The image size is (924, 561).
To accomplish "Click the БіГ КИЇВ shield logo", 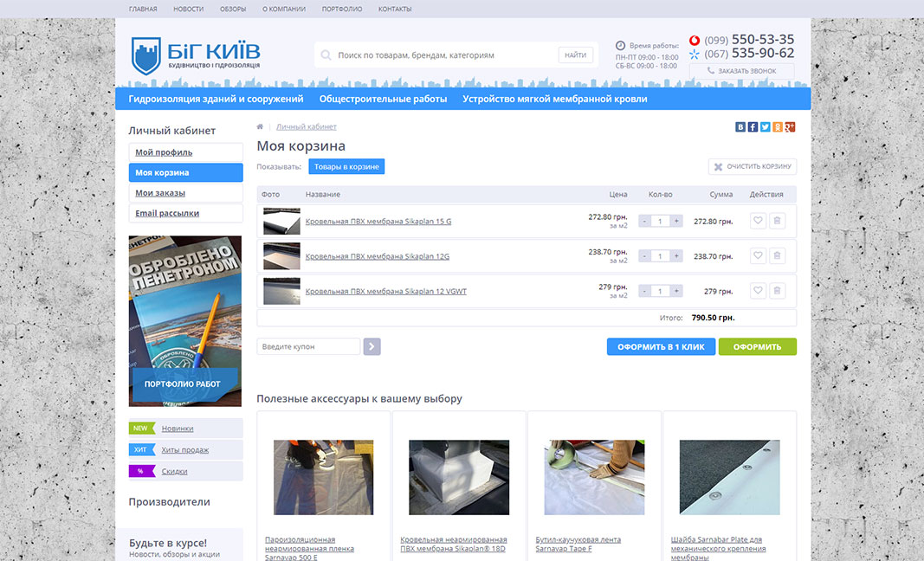I will pos(145,55).
